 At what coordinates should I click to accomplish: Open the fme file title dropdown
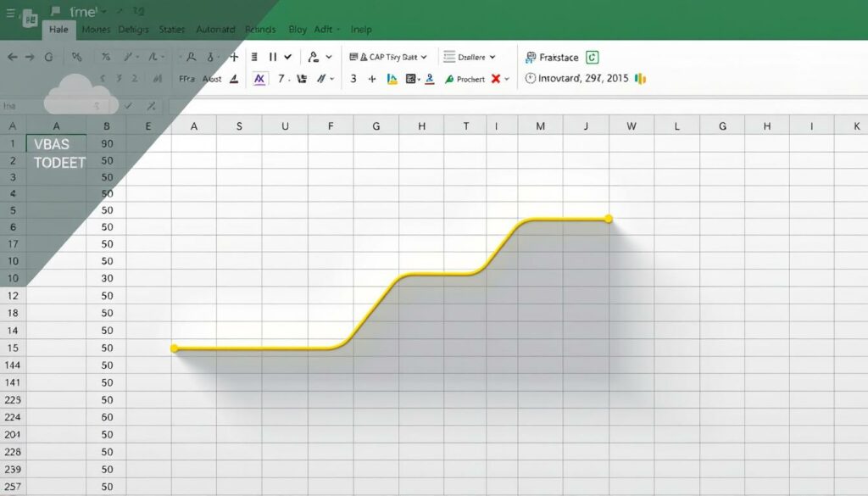pos(103,11)
